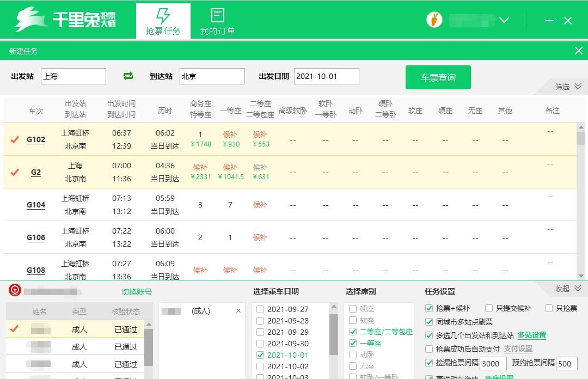Check the 2021-10-02 date box
Image resolution: width=588 pixels, height=379 pixels.
pos(260,366)
